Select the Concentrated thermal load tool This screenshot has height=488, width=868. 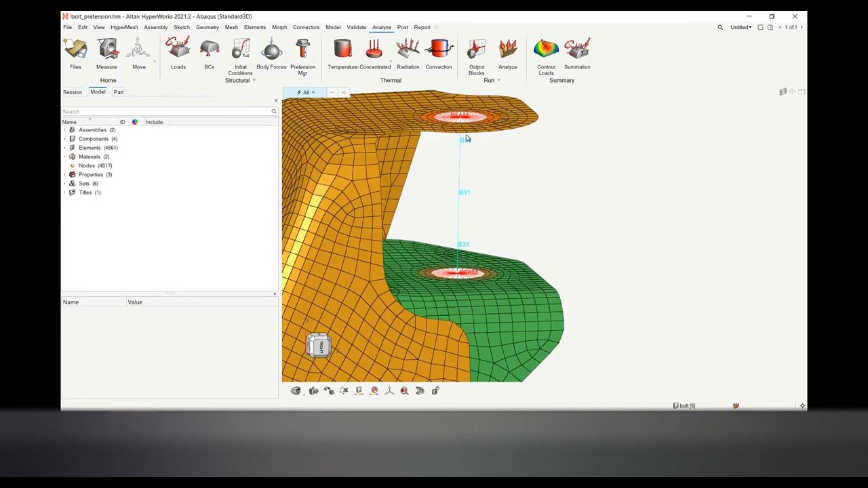(374, 54)
